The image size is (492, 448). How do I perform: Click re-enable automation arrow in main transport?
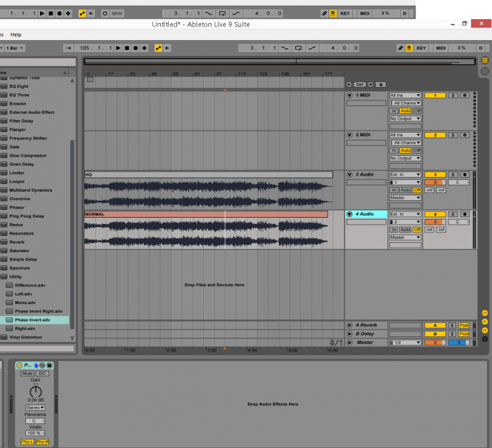[167, 48]
